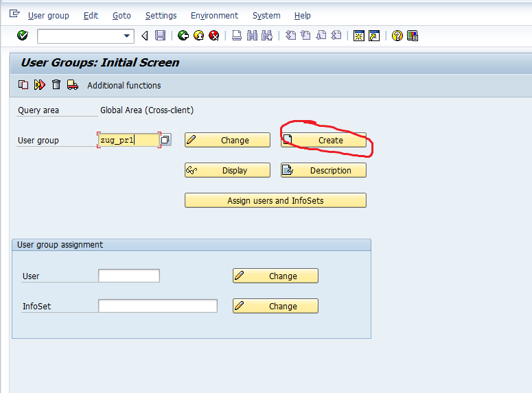Click the Last Page icon
Screen dimensions: 532x393
point(336,36)
